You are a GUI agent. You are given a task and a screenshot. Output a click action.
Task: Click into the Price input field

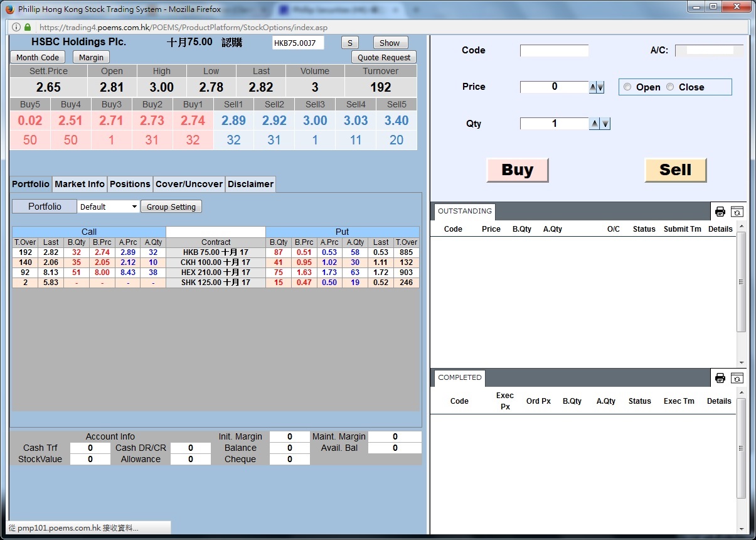click(x=555, y=87)
